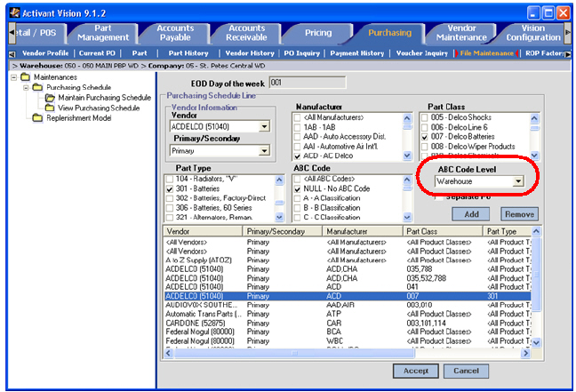Image resolution: width=576 pixels, height=392 pixels.
Task: Click the Part Type list scroll-down arrow
Action: pos(279,217)
